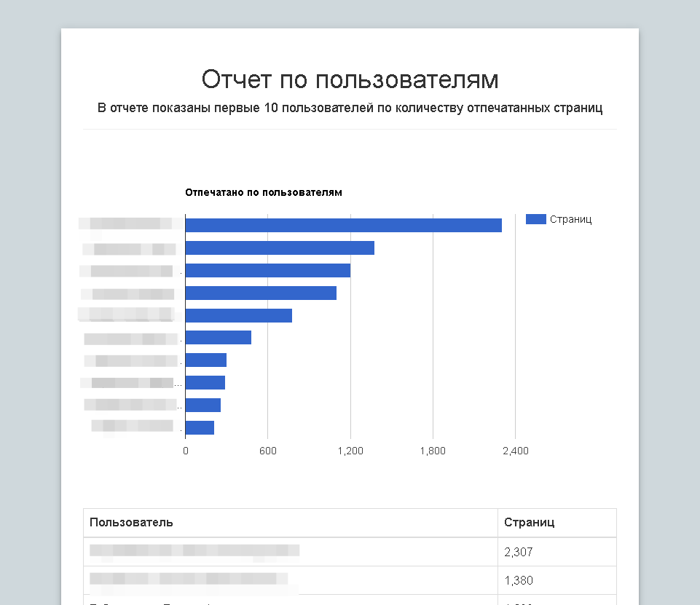700x605 pixels.
Task: Click the 1,200 axis label
Action: [x=350, y=451]
